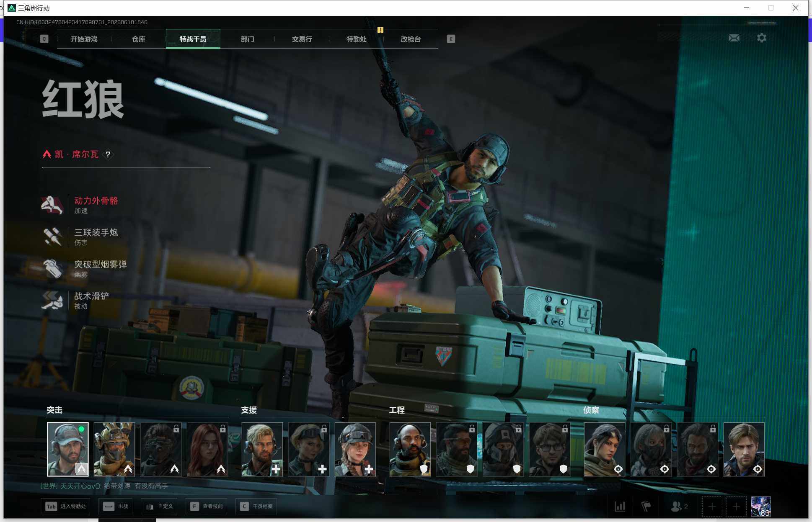Click the 支援 category heading
The width and height of the screenshot is (812, 522).
249,410
